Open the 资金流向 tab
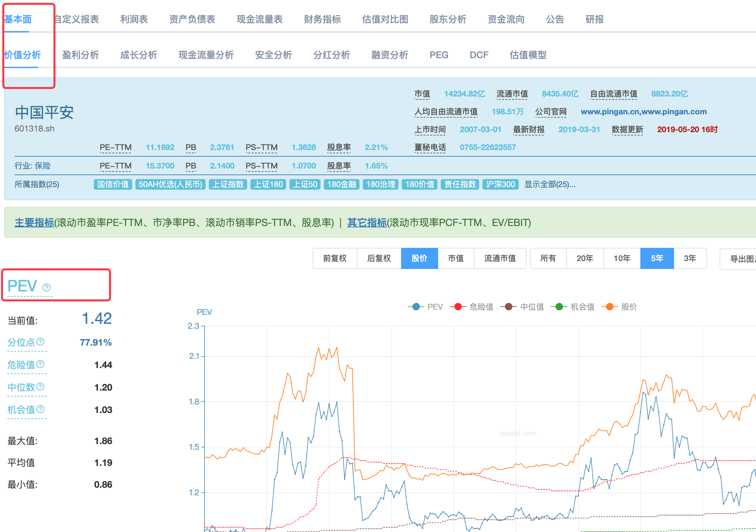 (x=506, y=19)
